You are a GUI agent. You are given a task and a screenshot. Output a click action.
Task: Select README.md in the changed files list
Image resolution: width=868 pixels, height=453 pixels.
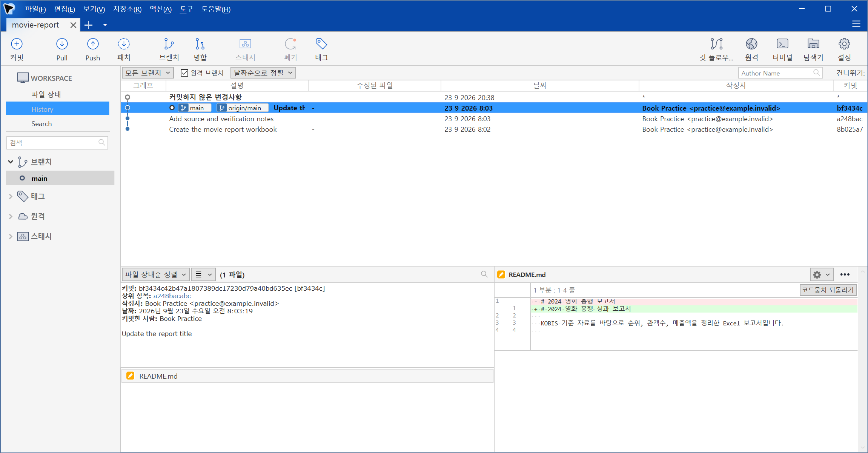[x=307, y=376]
